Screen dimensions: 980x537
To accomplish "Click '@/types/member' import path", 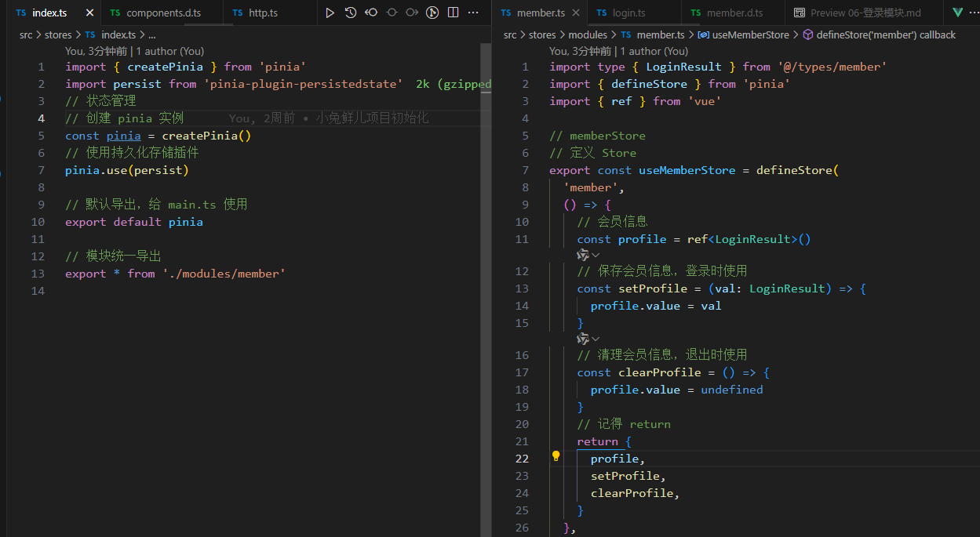I will click(x=832, y=67).
